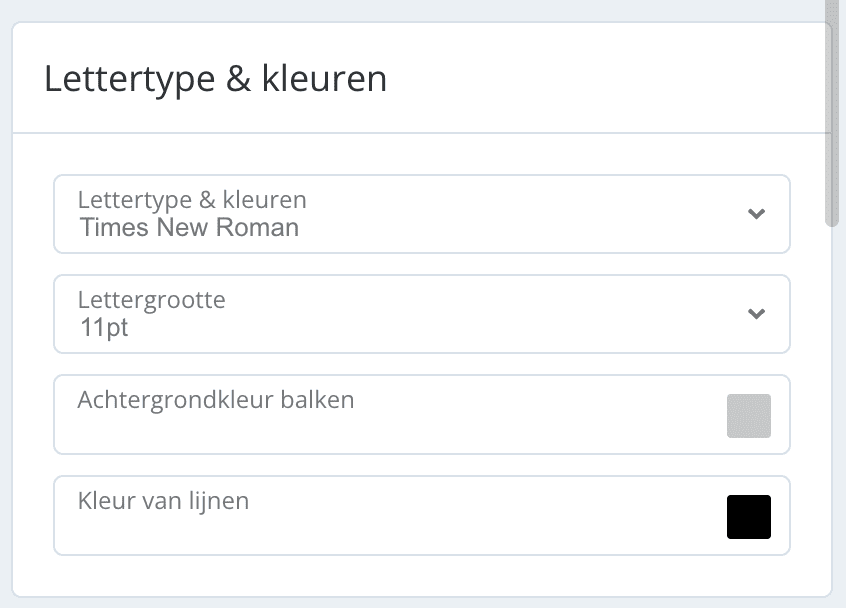
Task: Click the Lettergrootte label text
Action: point(152,300)
